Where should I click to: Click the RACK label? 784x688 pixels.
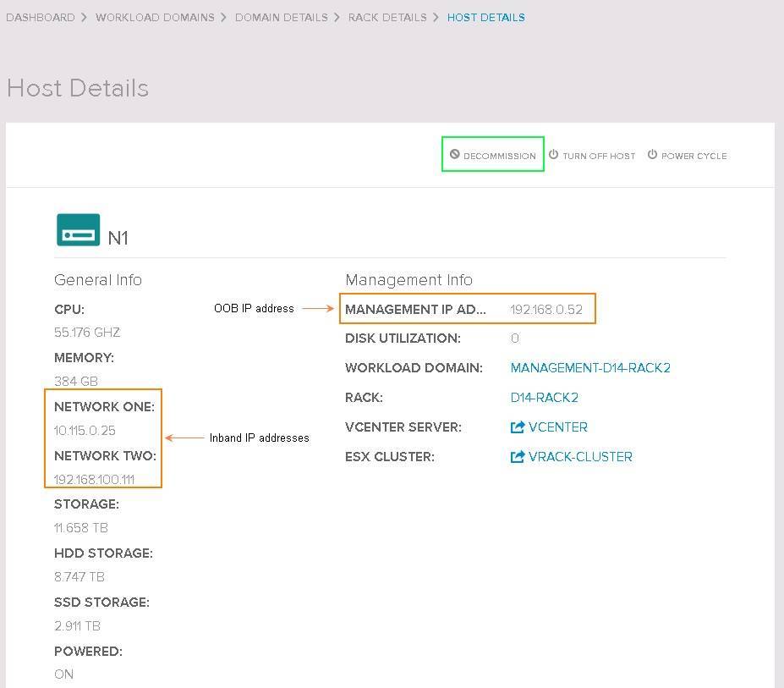point(364,397)
